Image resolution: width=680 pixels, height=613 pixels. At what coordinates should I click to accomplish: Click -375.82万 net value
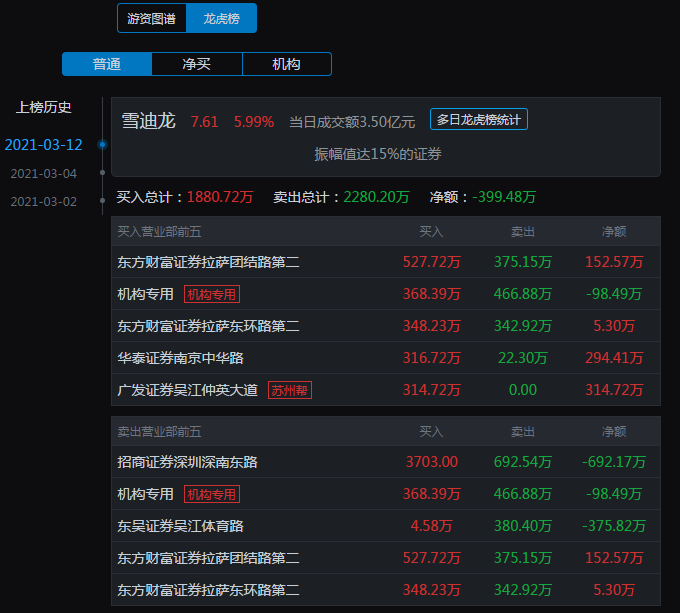[x=614, y=526]
